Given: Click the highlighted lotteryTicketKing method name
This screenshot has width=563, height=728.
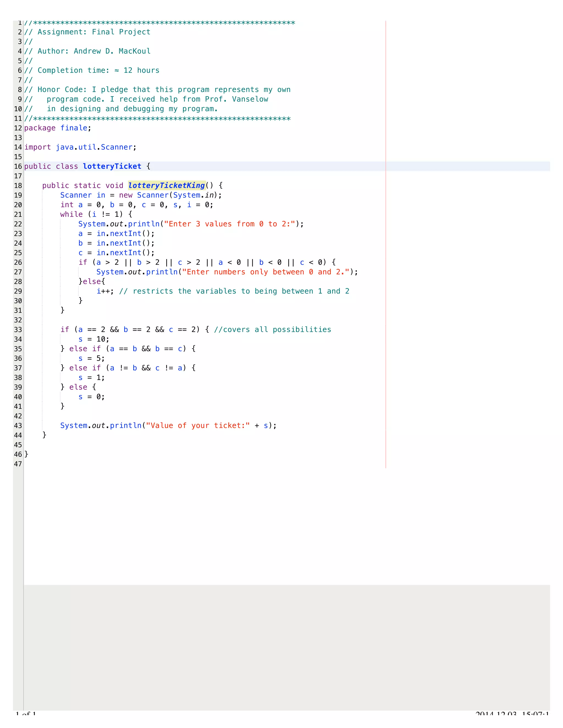Looking at the screenshot, I should tap(167, 185).
